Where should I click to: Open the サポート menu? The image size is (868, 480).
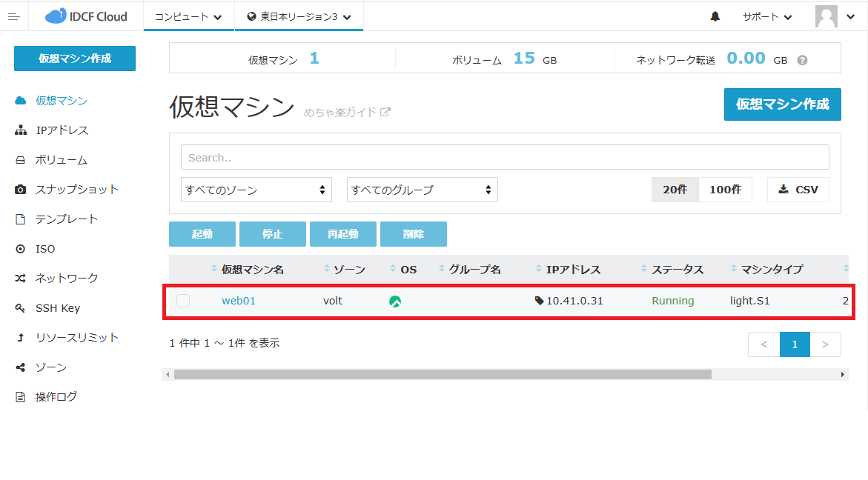(767, 16)
